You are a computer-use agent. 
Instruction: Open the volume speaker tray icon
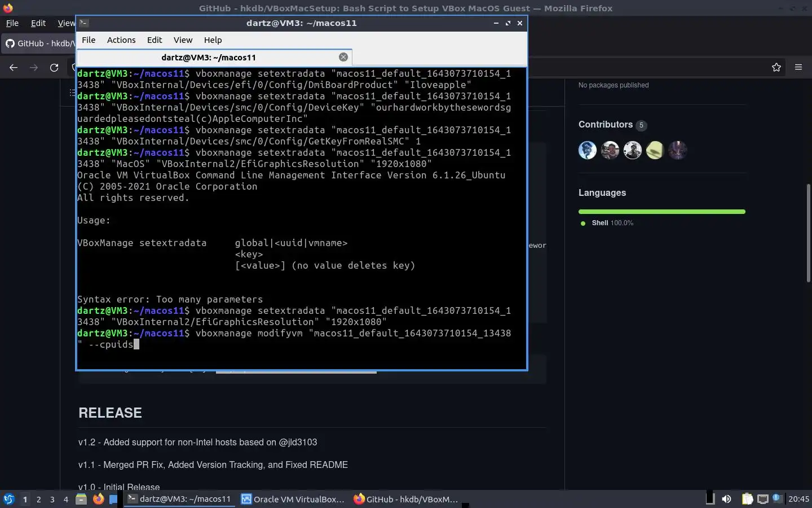tap(726, 499)
